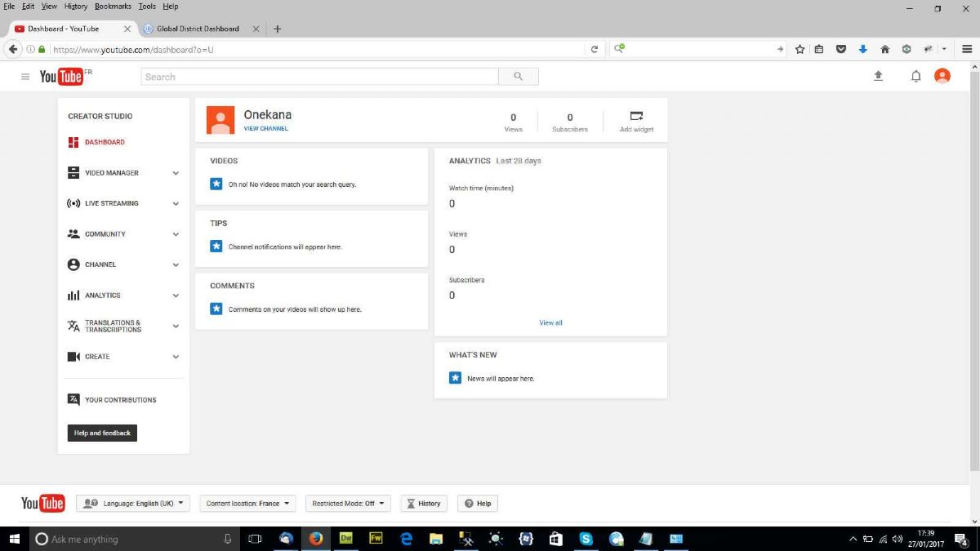This screenshot has width=980, height=551.
Task: Click the footer Help button
Action: pyautogui.click(x=478, y=504)
